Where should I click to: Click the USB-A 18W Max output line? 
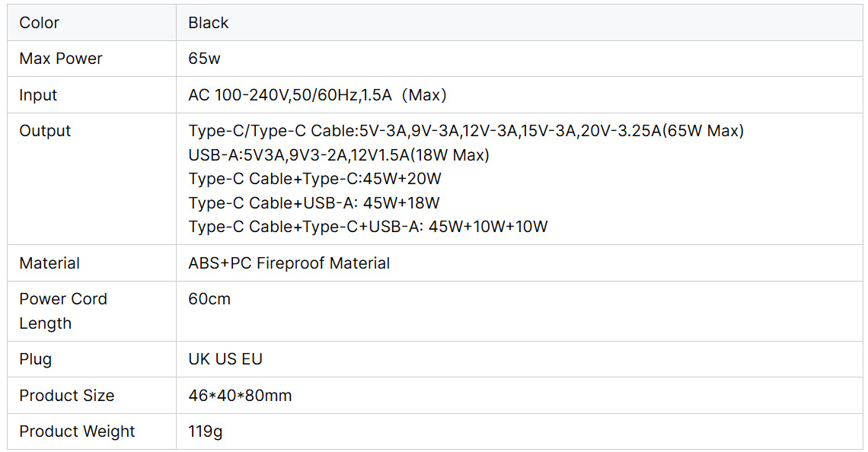[339, 155]
